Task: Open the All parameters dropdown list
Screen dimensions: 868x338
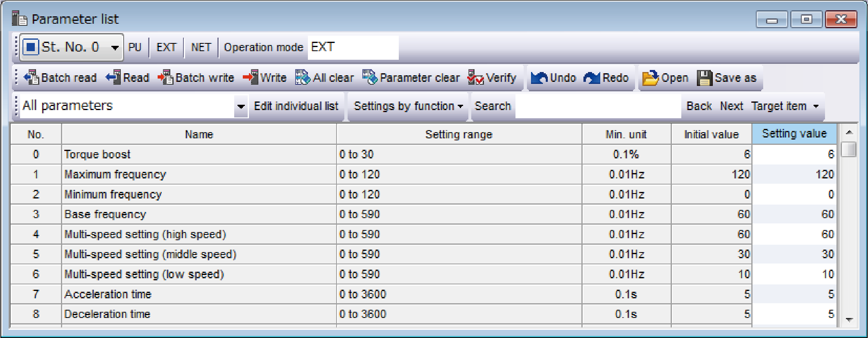Action: 241,106
